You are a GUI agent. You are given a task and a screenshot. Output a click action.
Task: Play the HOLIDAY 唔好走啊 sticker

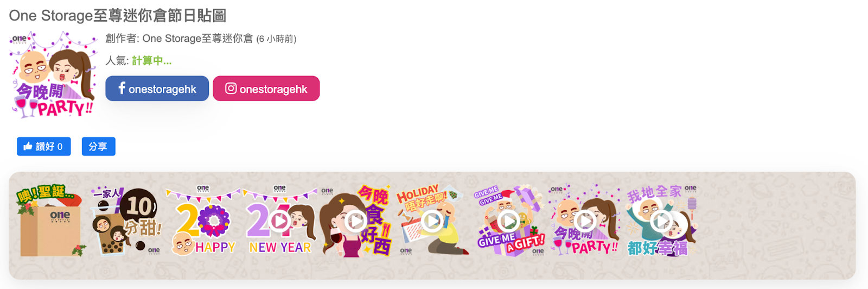(x=432, y=221)
